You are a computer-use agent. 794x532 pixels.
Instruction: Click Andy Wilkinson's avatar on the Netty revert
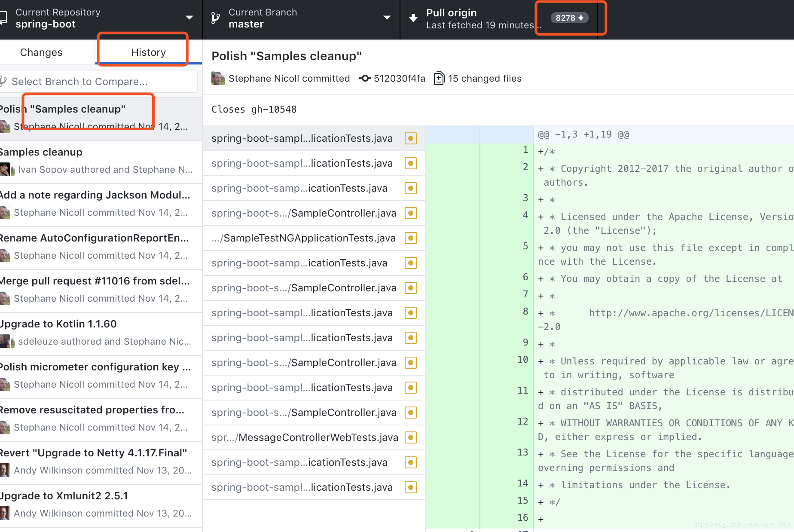tap(5, 470)
